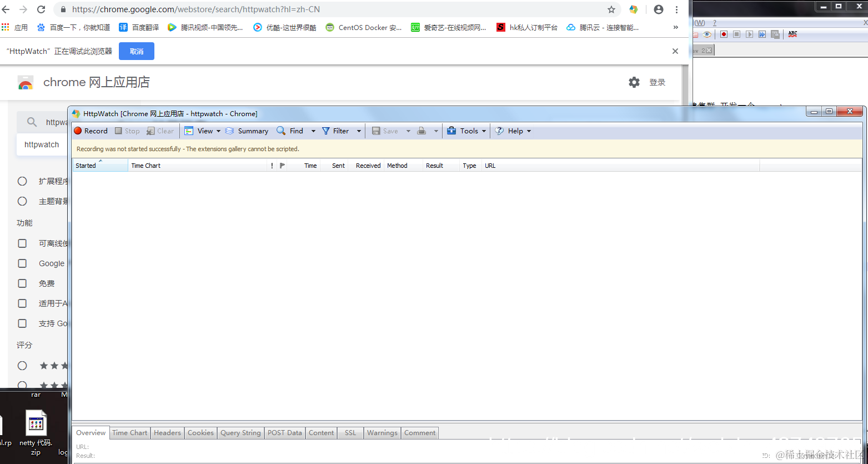
Task: Expand the Help dropdown arrow
Action: tap(529, 131)
